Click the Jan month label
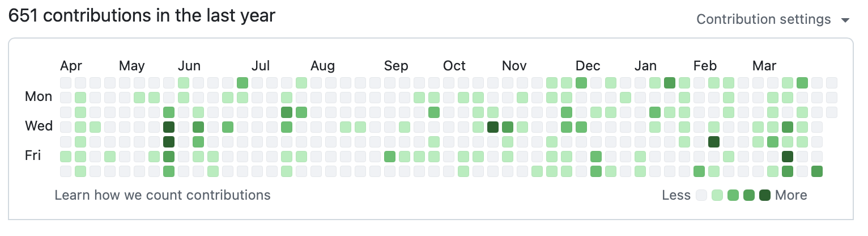Screen dimensions: 868x236 pos(645,66)
